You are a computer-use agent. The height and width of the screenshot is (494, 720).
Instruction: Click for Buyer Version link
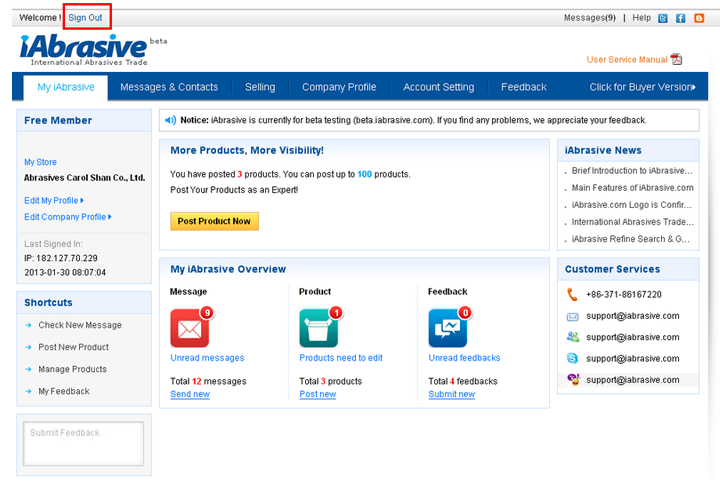point(642,87)
